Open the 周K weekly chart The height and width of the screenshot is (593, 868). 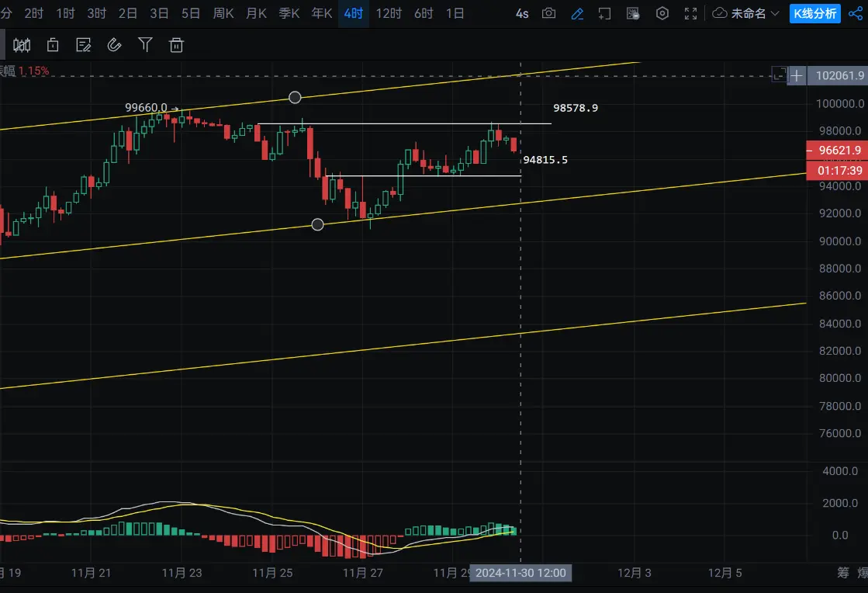(x=223, y=13)
